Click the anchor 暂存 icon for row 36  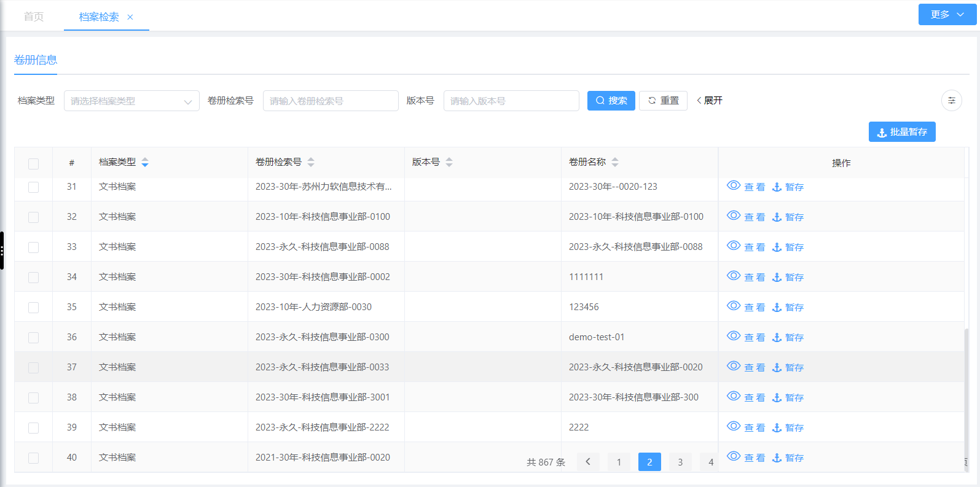point(777,337)
